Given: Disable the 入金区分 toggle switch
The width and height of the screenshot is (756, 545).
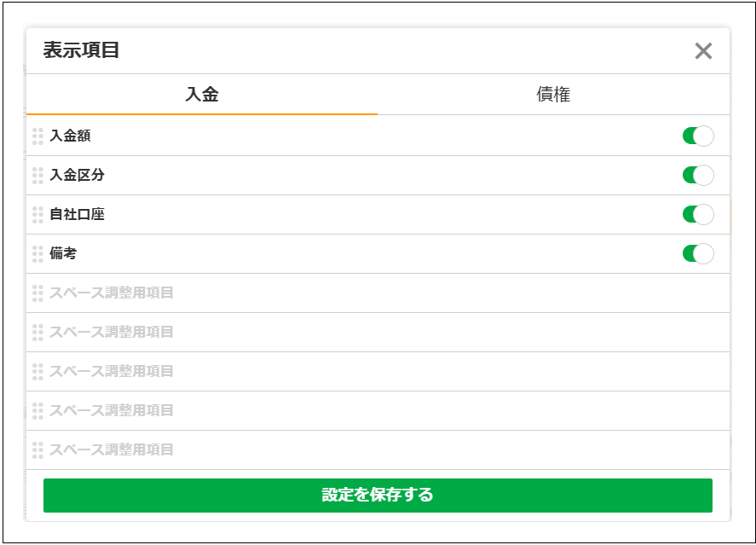Looking at the screenshot, I should [x=697, y=176].
